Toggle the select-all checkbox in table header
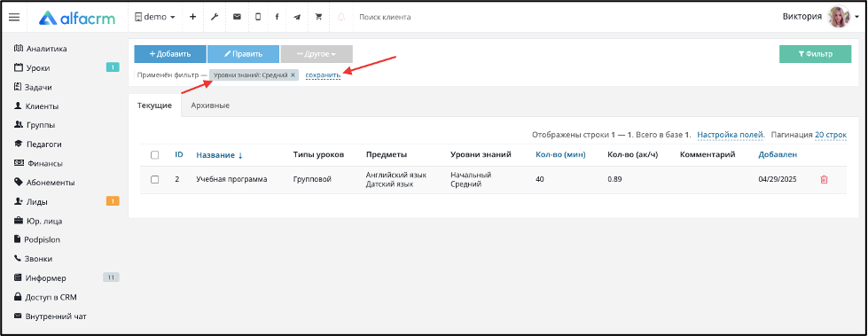 pyautogui.click(x=155, y=155)
